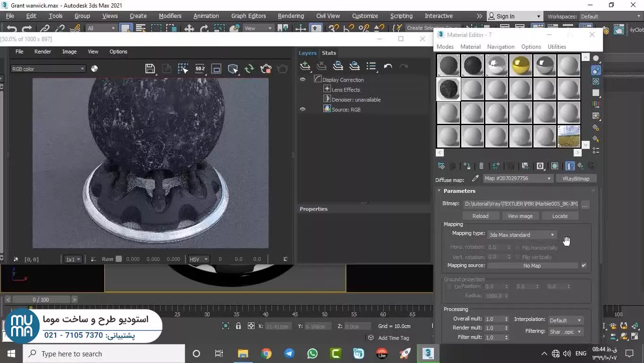This screenshot has width=644, height=363.
Task: Open the Render menu in frame buffer
Action: pos(42,52)
